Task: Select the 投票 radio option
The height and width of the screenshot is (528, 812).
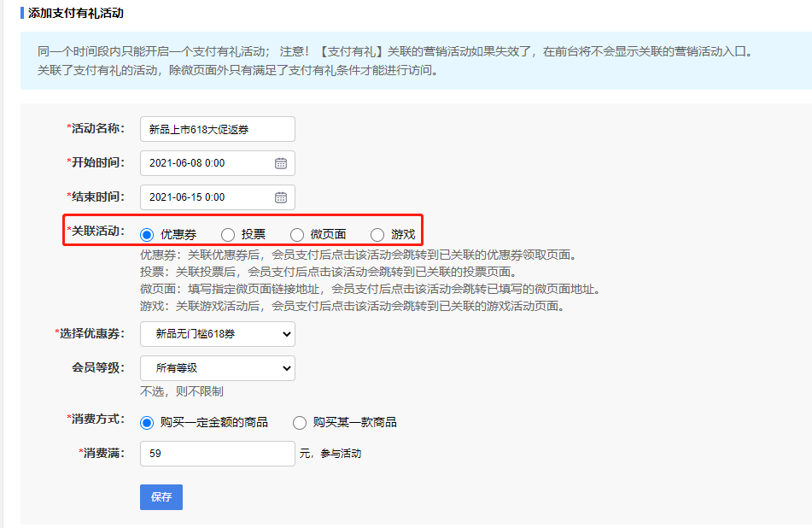Action: (228, 235)
